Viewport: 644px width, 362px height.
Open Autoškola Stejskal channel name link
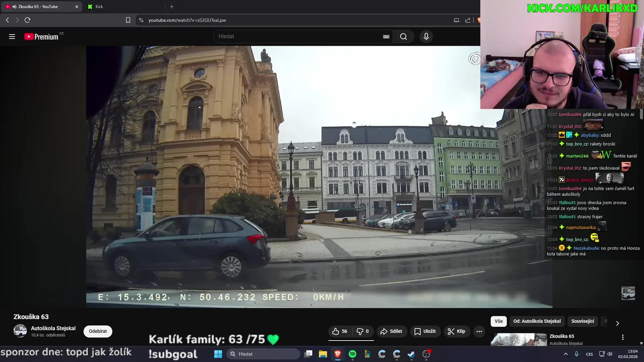click(53, 328)
